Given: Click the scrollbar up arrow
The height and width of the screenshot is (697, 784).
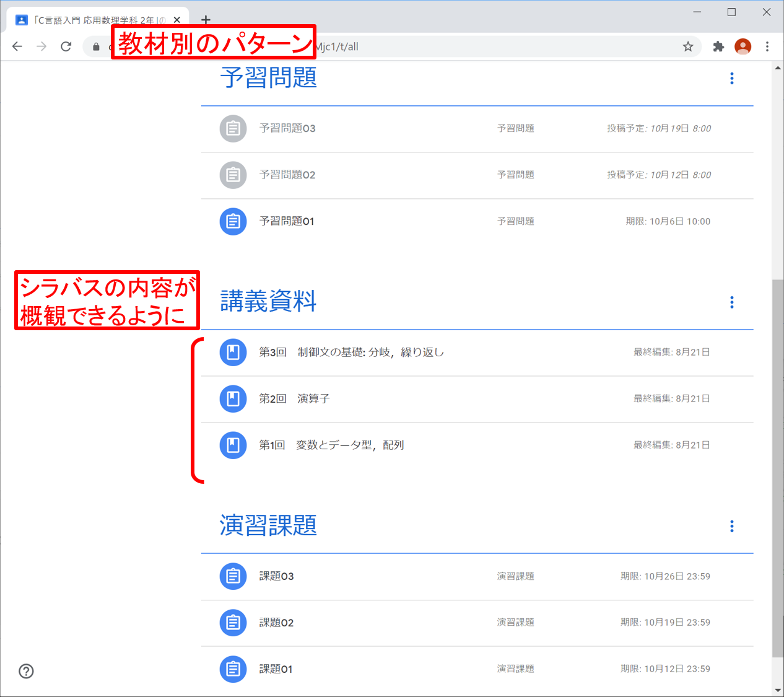Looking at the screenshot, I should click(x=778, y=68).
